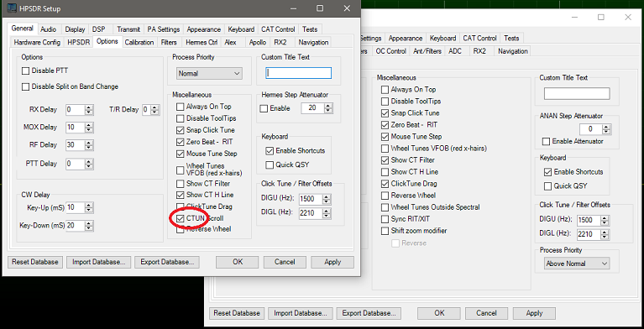Image resolution: width=644 pixels, height=329 pixels.
Task: Open Above Normal priority dropdown
Action: click(x=577, y=264)
